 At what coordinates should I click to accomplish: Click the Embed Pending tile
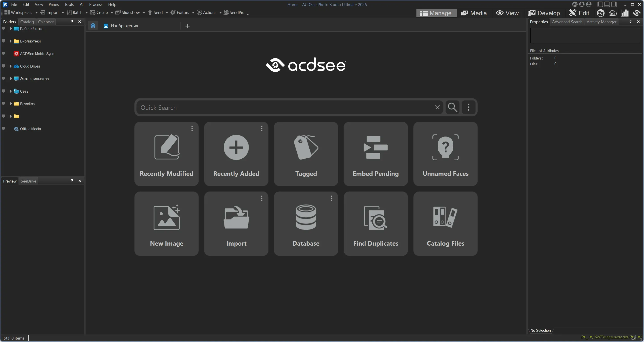pos(376,154)
